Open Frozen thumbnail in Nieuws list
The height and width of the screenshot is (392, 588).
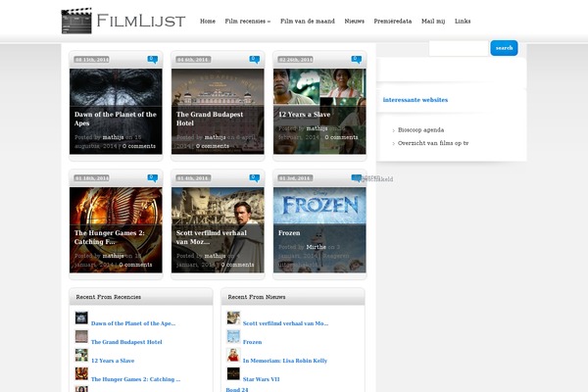click(233, 336)
